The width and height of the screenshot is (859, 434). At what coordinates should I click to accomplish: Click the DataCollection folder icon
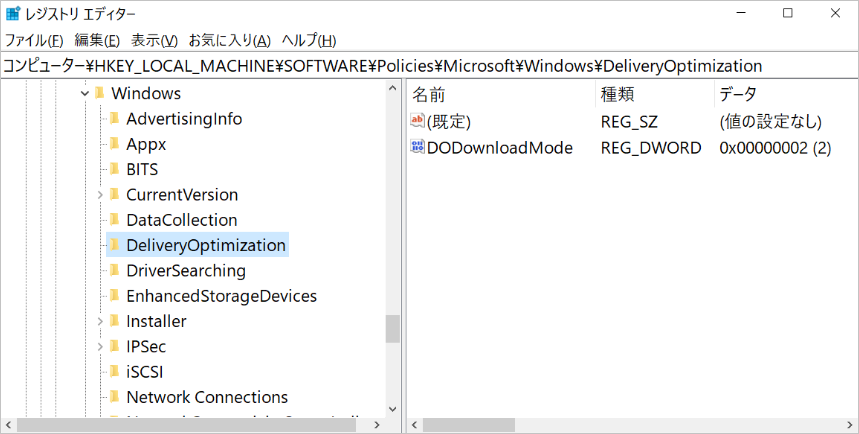114,219
